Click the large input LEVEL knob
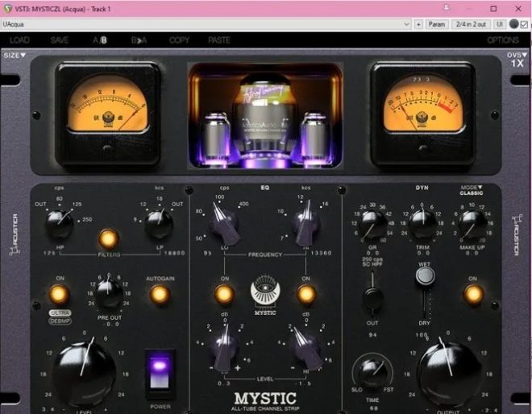The width and height of the screenshot is (532, 414). (84, 373)
